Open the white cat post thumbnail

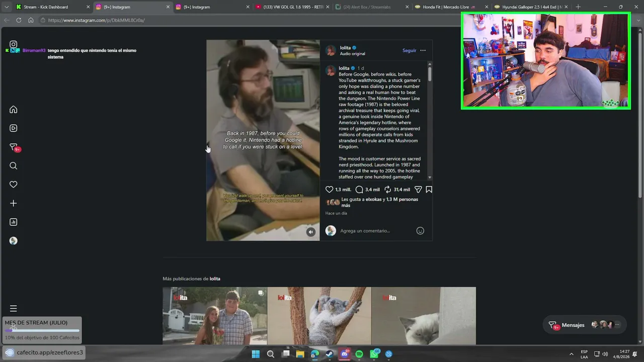click(x=424, y=316)
